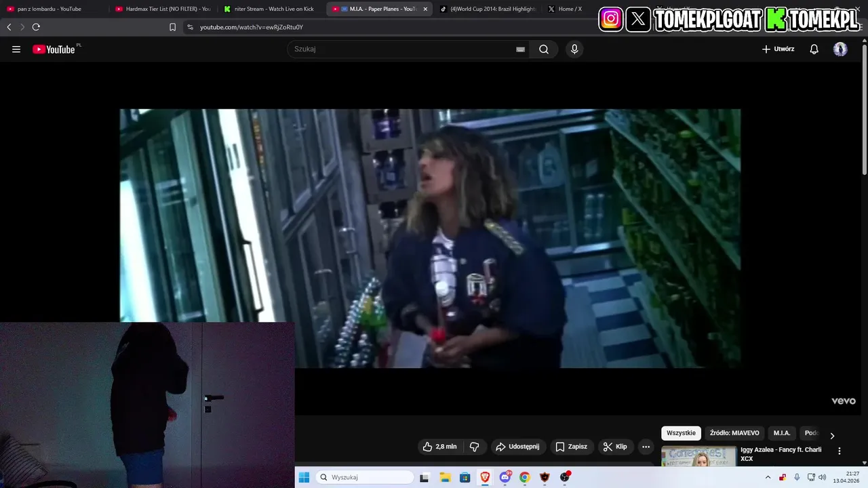868x488 pixels.
Task: Open site settings icon beside URL
Action: tap(190, 27)
